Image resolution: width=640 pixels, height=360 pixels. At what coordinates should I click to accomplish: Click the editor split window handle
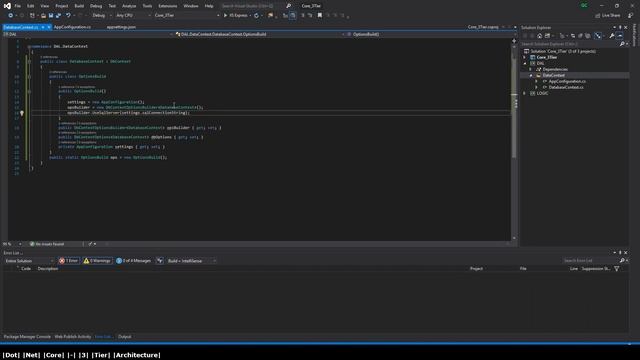[x=514, y=40]
